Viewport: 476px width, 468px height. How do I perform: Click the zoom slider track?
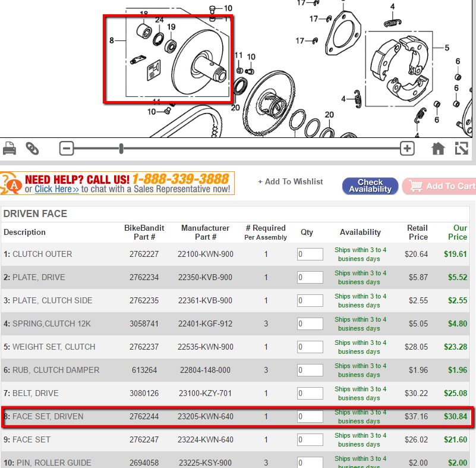[237, 149]
